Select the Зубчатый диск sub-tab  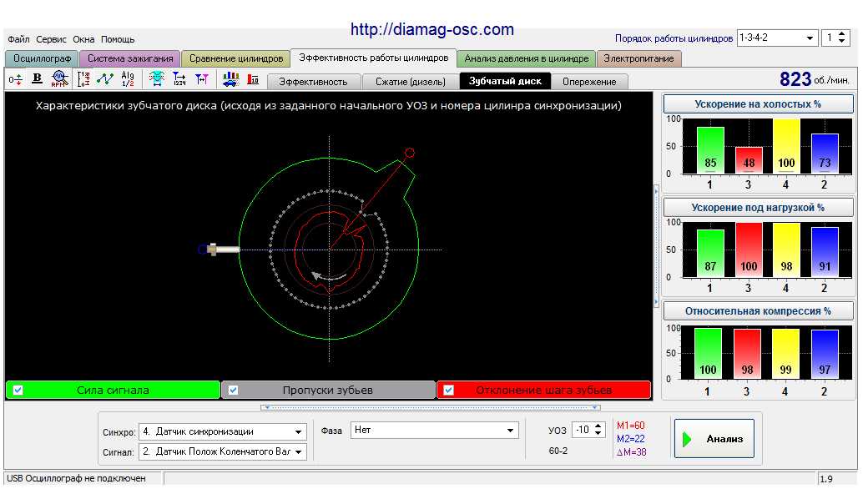click(x=505, y=81)
